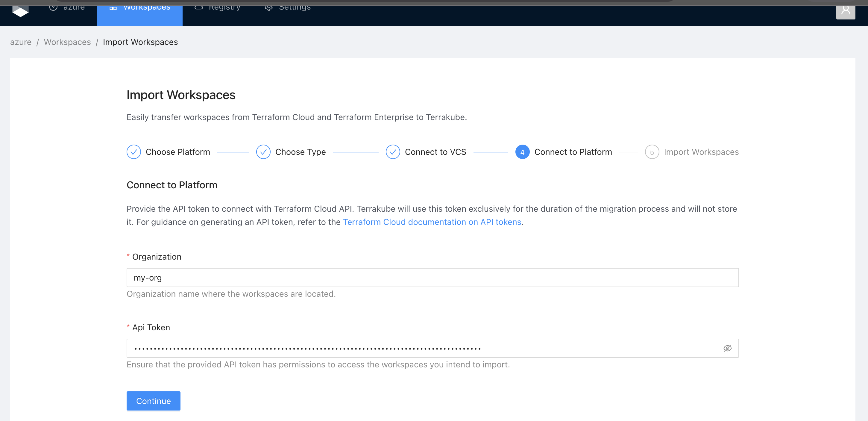868x421 pixels.
Task: Toggle Api Token visibility eye icon
Action: (x=727, y=348)
